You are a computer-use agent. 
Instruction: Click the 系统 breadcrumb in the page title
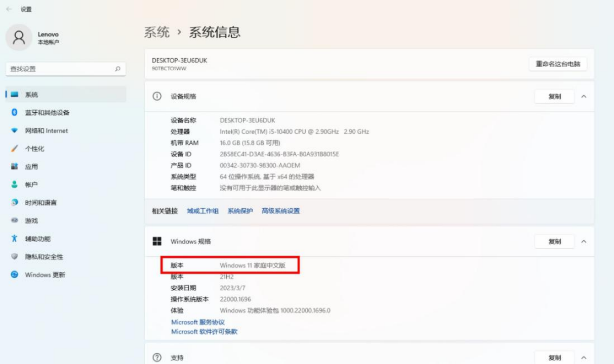point(157,32)
